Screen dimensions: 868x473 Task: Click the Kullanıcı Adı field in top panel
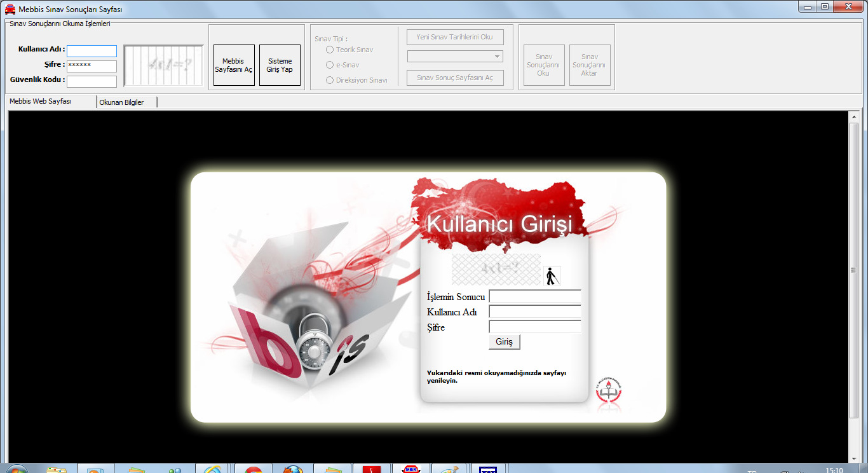(92, 51)
